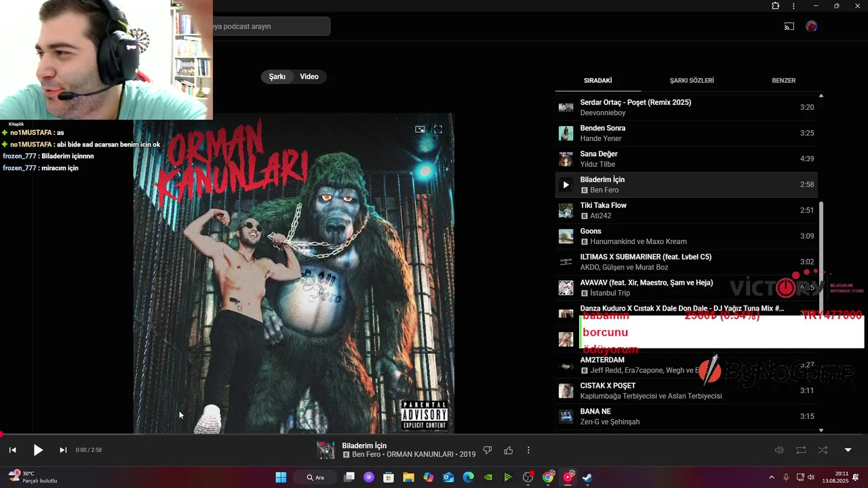
Task: Open the Ben Fero artist name in queue
Action: [x=604, y=190]
